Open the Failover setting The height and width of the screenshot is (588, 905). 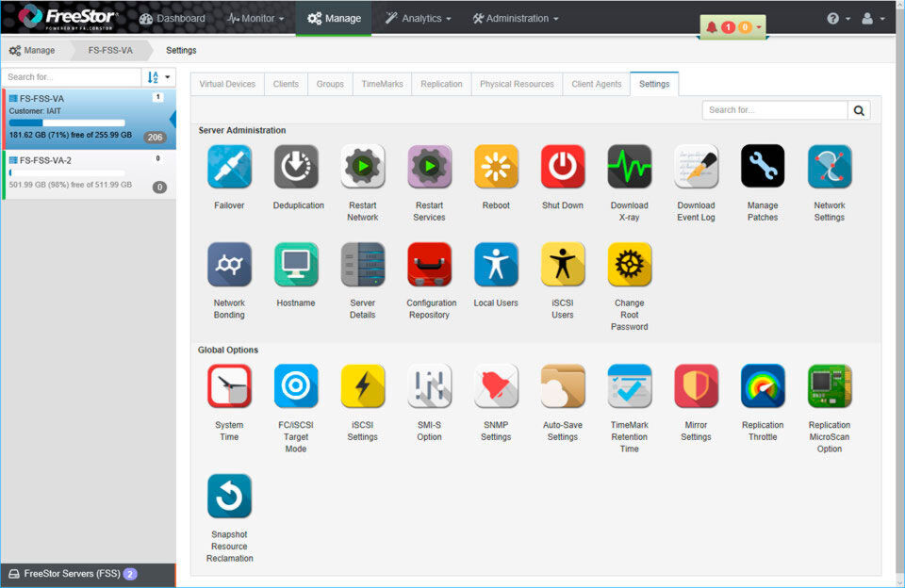coord(229,167)
